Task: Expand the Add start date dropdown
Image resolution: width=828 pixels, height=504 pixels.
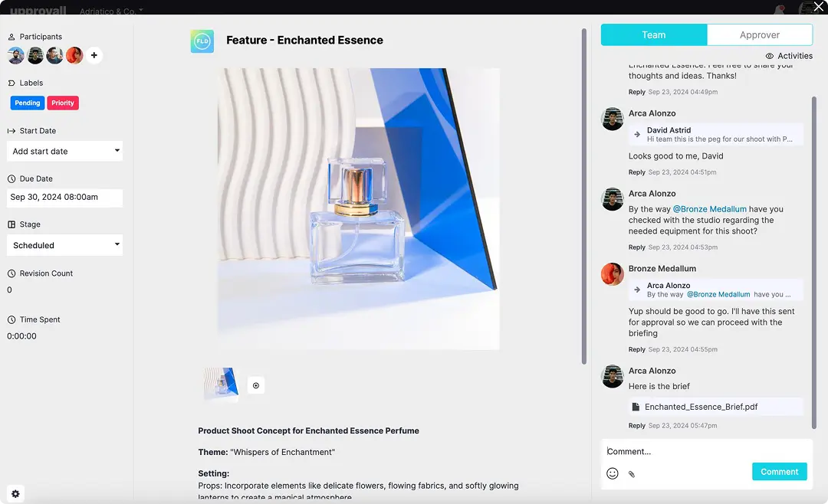Action: (64, 151)
